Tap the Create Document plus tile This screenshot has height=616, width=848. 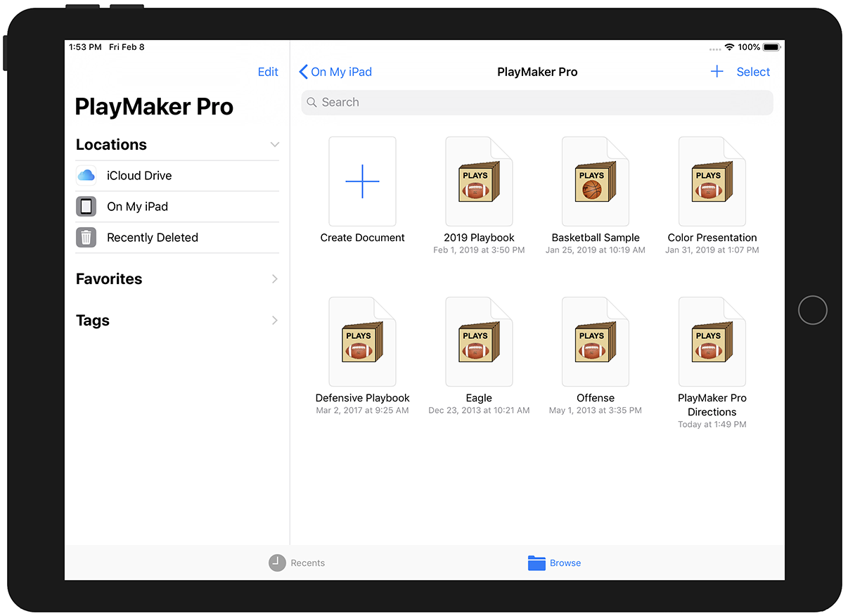362,181
